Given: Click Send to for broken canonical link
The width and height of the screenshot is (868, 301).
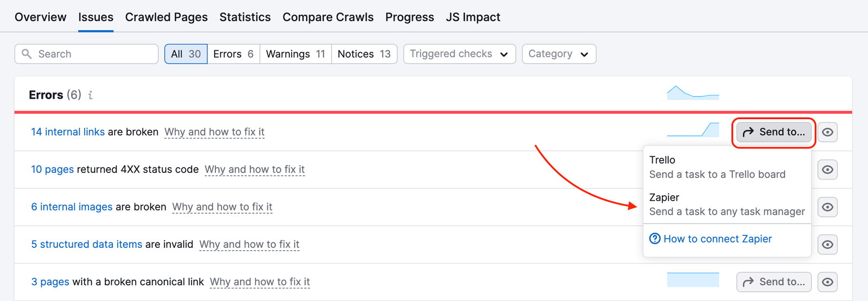Looking at the screenshot, I should click(x=774, y=281).
